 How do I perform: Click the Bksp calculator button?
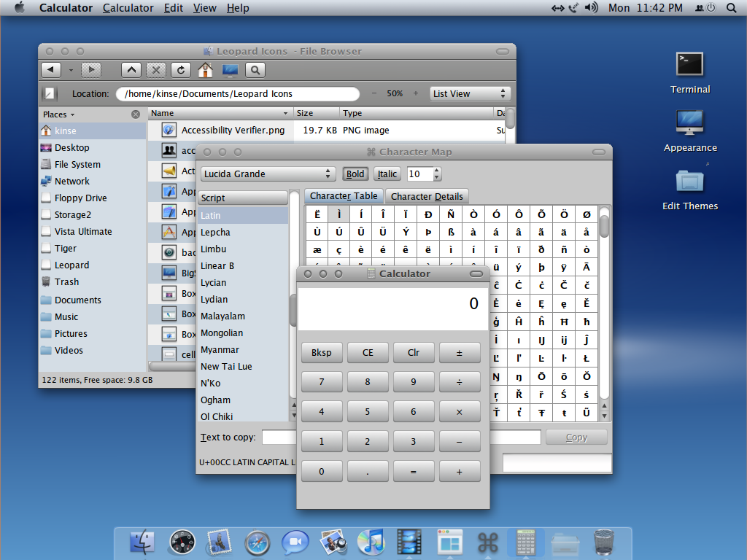point(322,353)
